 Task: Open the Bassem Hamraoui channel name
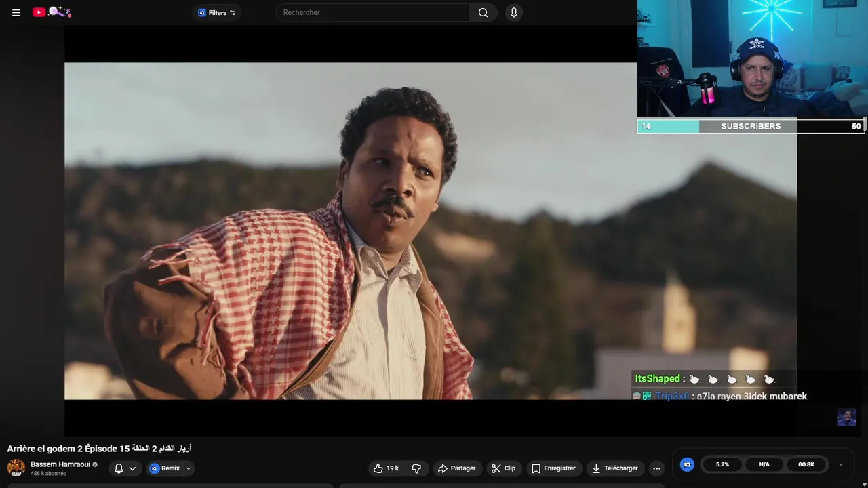tap(60, 464)
